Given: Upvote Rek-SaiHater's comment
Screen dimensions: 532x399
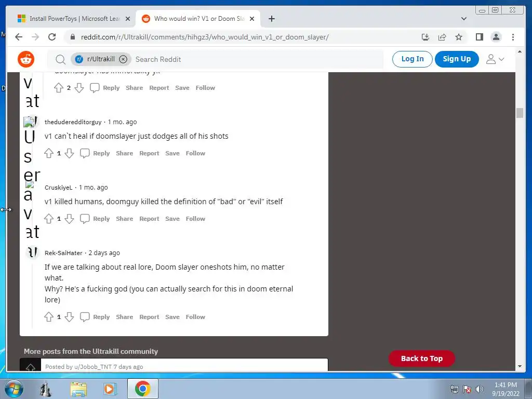Looking at the screenshot, I should (x=49, y=317).
